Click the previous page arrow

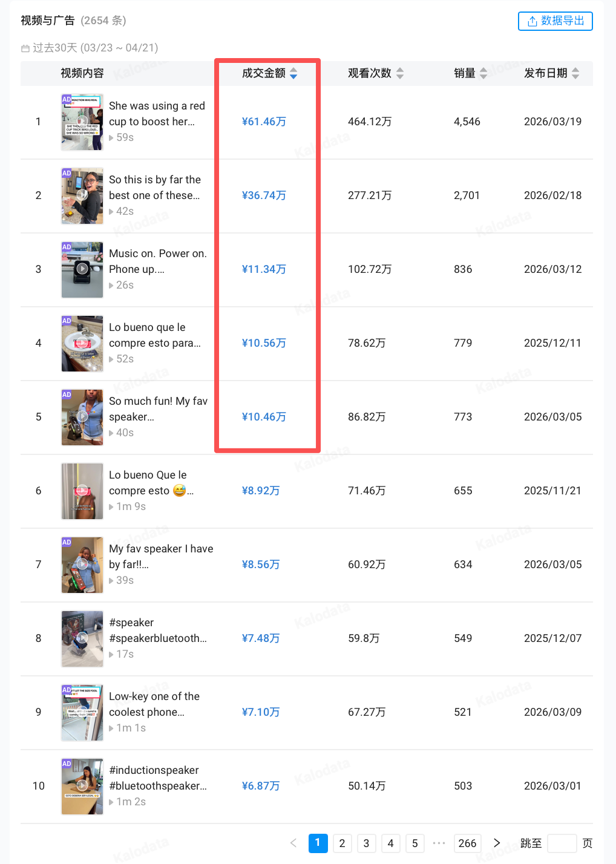pyautogui.click(x=293, y=843)
